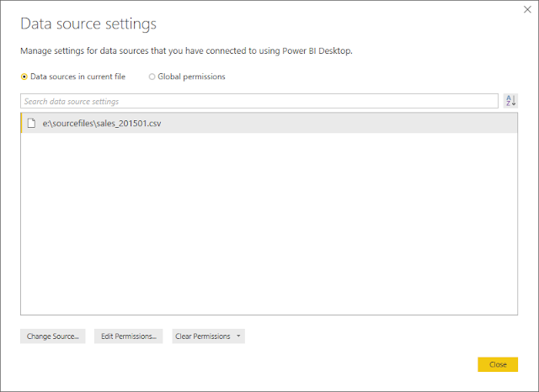Sort data sources alphabetically with A-Z icon

(510, 101)
